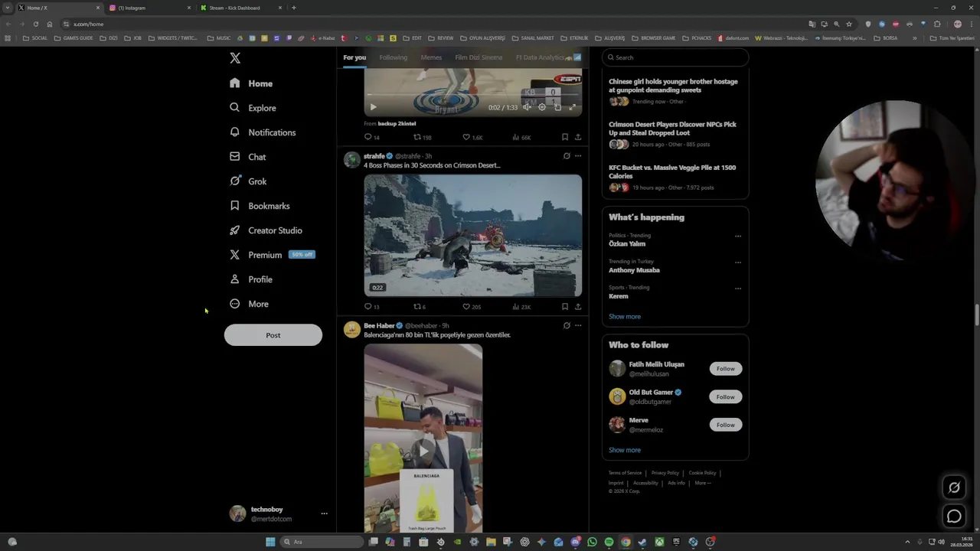Open Windows Start menu
Image resolution: width=980 pixels, height=551 pixels.
270,542
